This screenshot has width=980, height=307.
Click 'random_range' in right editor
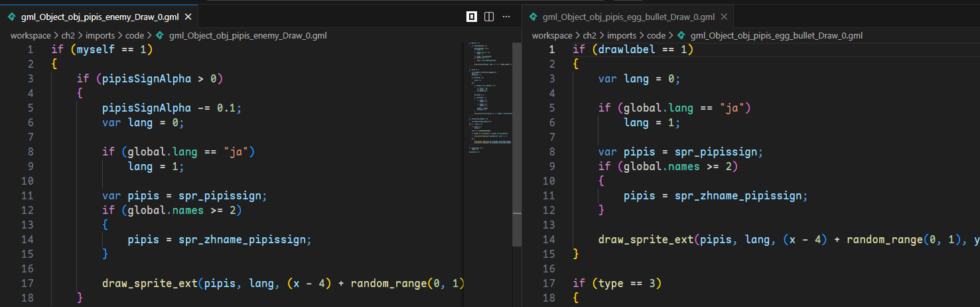(885, 240)
